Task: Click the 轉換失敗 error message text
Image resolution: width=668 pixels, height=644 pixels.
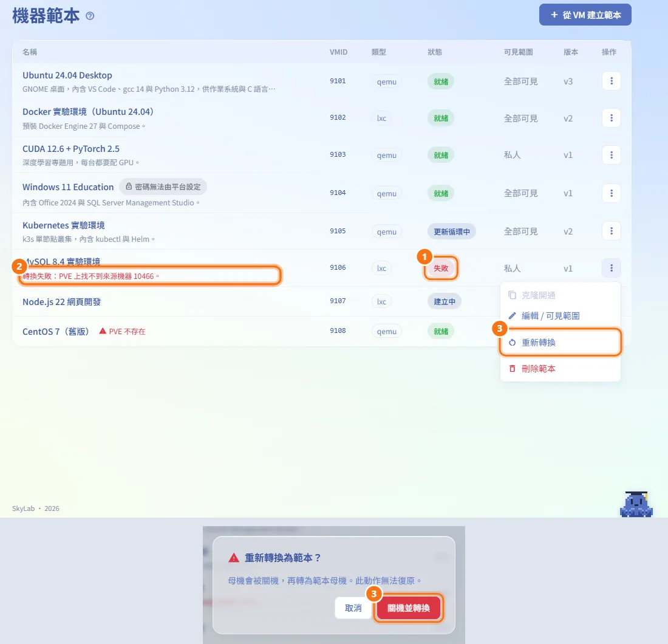Action: pos(90,276)
